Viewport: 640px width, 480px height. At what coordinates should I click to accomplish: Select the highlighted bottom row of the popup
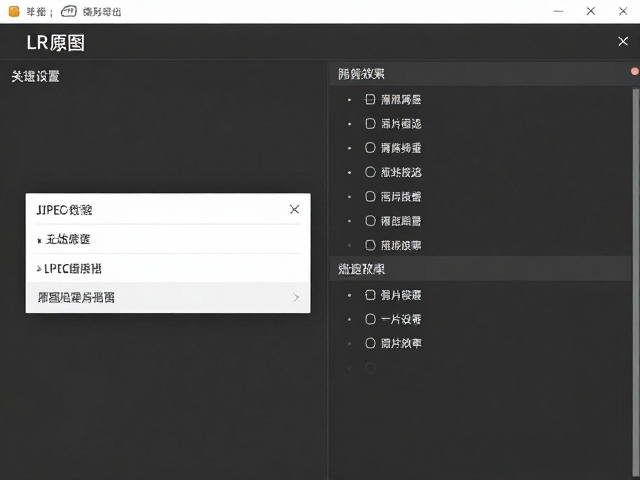coord(168,298)
